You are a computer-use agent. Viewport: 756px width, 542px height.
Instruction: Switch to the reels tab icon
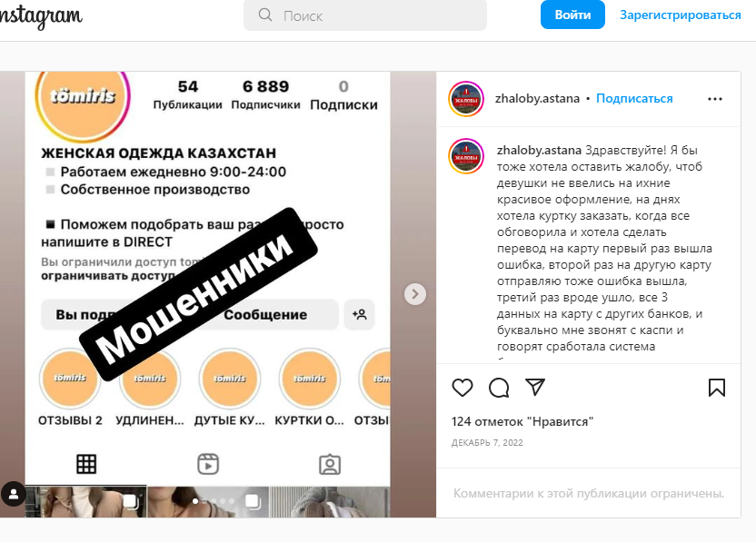208,464
